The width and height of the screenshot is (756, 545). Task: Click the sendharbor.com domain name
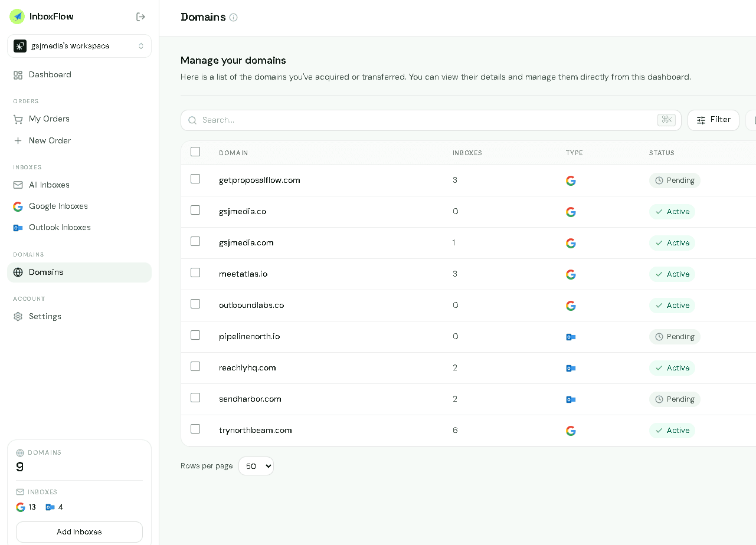point(250,399)
